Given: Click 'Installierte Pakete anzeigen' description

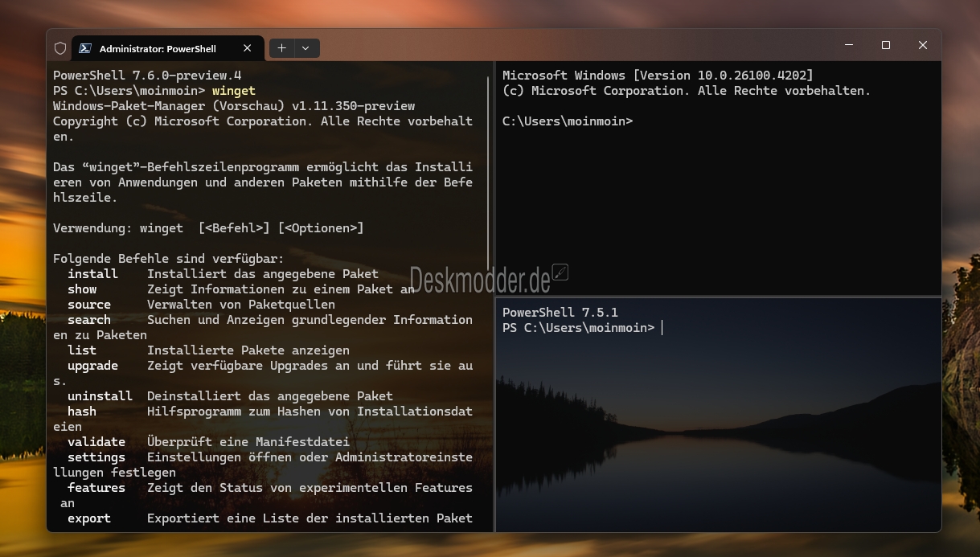Looking at the screenshot, I should (248, 350).
